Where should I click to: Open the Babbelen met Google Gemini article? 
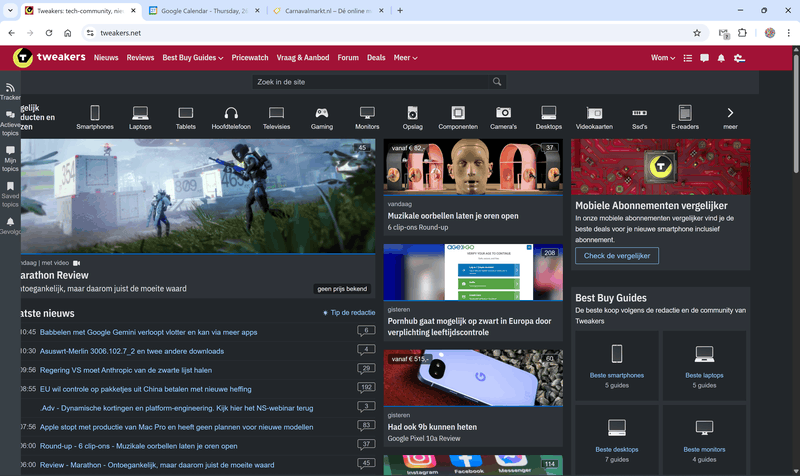(x=148, y=332)
